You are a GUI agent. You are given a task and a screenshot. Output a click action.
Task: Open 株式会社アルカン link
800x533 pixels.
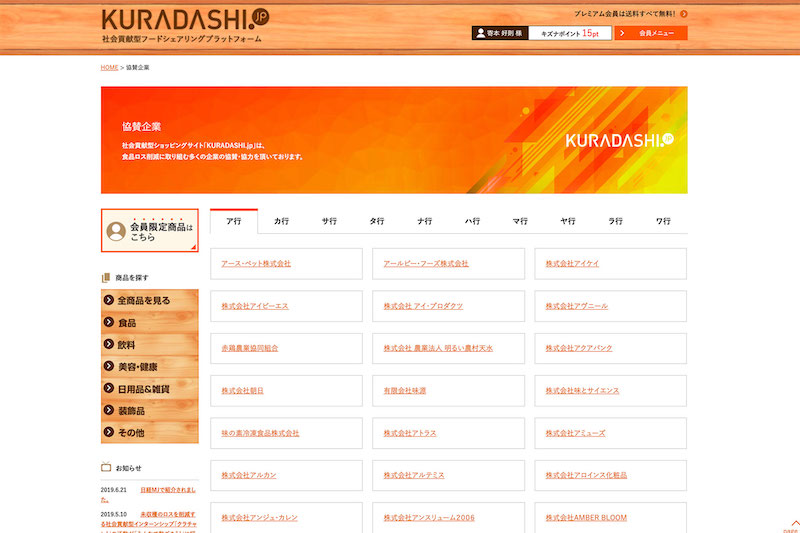pyautogui.click(x=248, y=475)
